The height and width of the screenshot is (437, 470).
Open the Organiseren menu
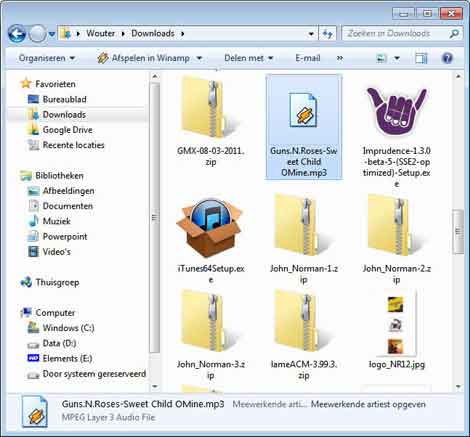46,58
